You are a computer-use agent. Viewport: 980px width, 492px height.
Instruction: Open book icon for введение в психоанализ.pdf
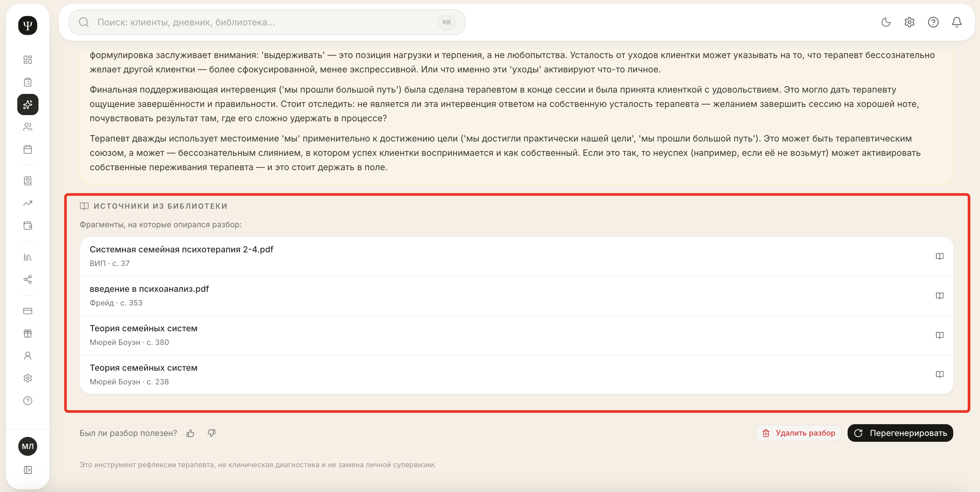pos(939,296)
